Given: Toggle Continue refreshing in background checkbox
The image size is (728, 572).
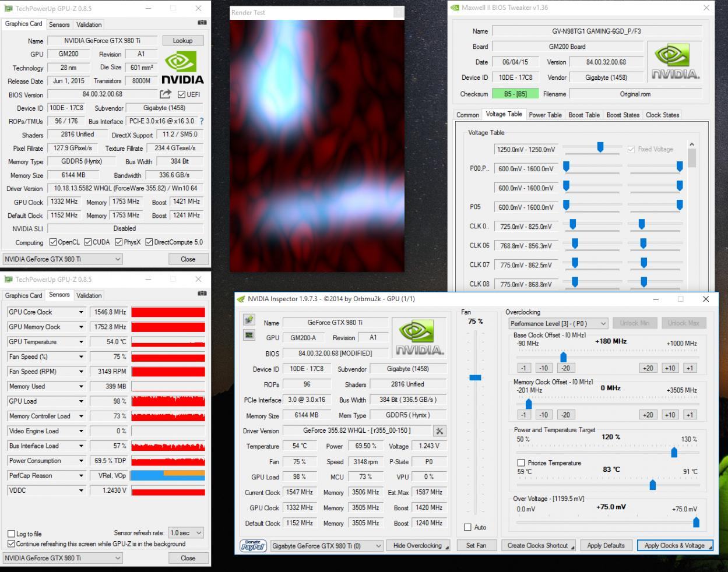Looking at the screenshot, I should point(11,544).
